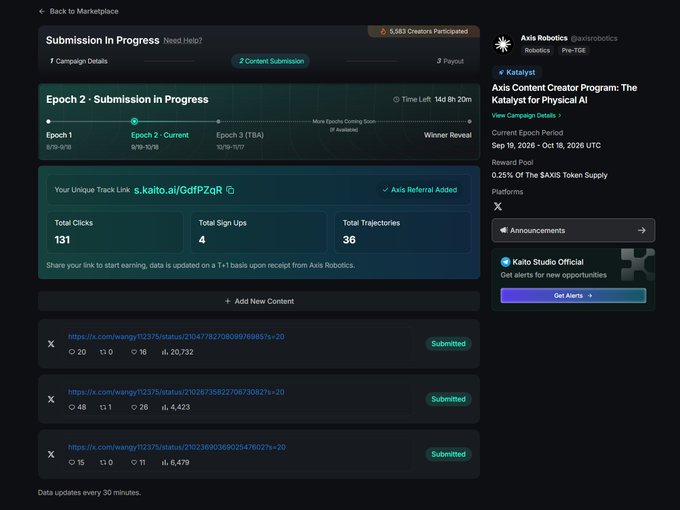Click the comments icon showing 20
Screen dimensions: 680x510
pos(72,352)
